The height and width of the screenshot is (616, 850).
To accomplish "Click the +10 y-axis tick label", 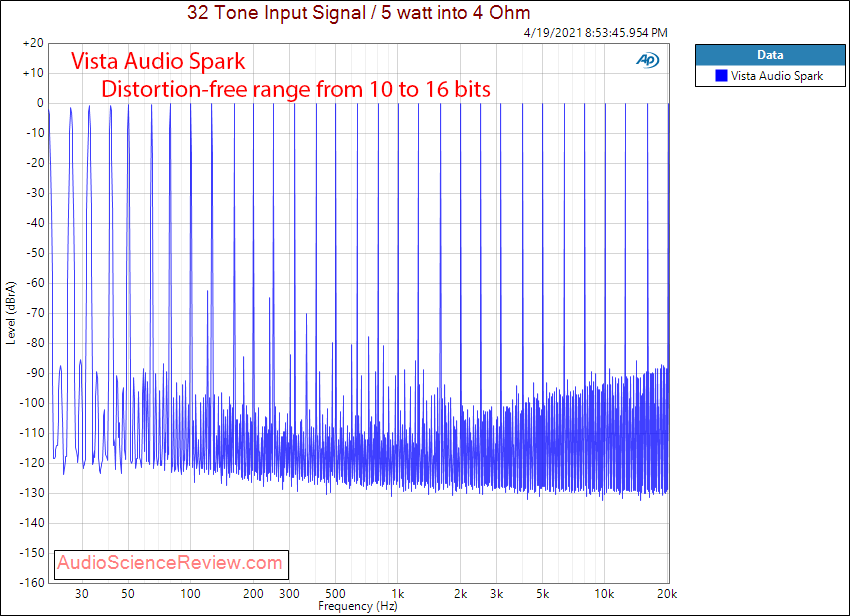I will click(x=33, y=73).
